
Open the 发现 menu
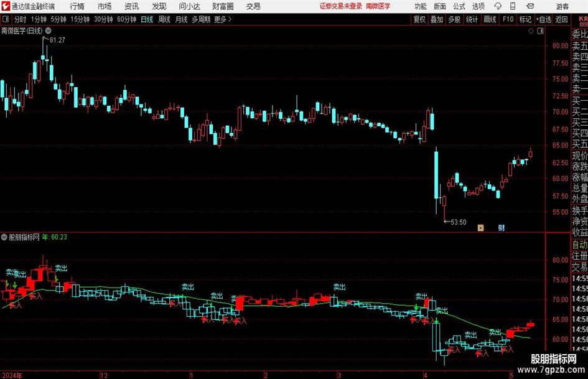tap(159, 6)
